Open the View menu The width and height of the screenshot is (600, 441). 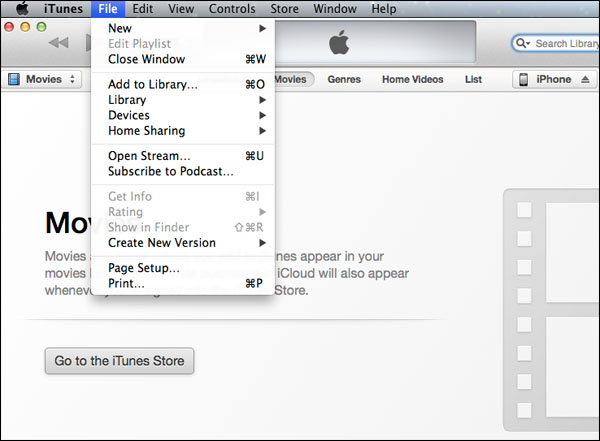(x=181, y=8)
